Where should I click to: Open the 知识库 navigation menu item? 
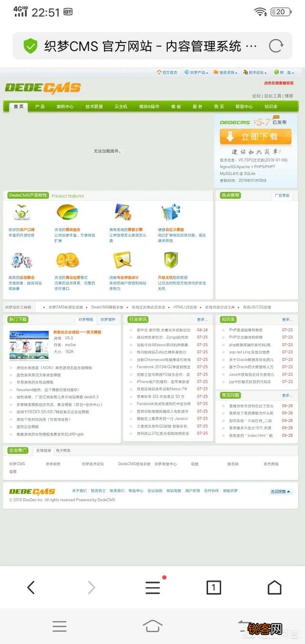(x=271, y=107)
